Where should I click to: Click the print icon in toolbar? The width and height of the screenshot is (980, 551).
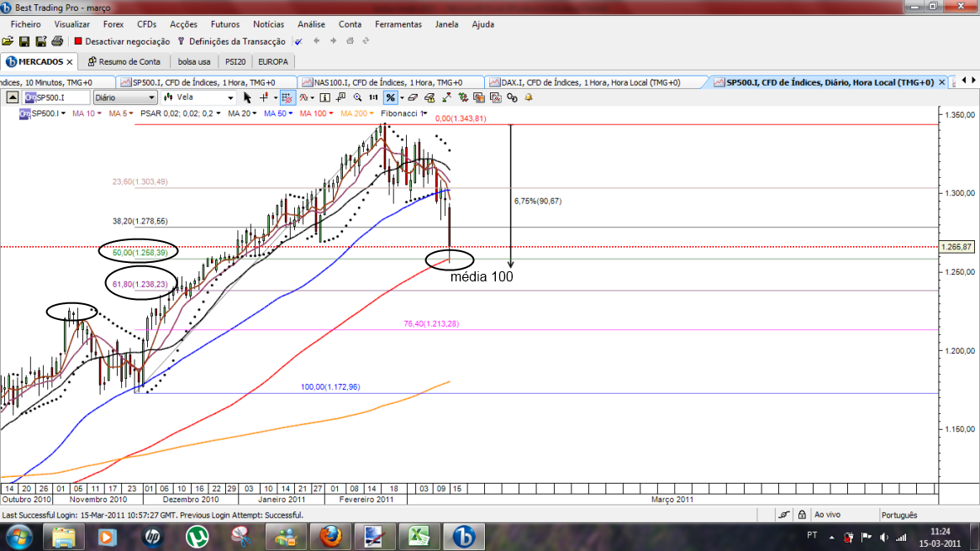click(57, 41)
